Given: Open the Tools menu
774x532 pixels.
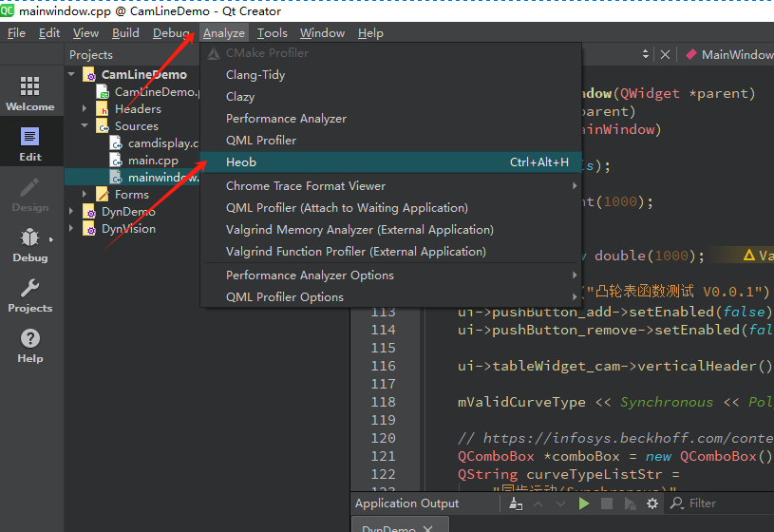Looking at the screenshot, I should 272,33.
